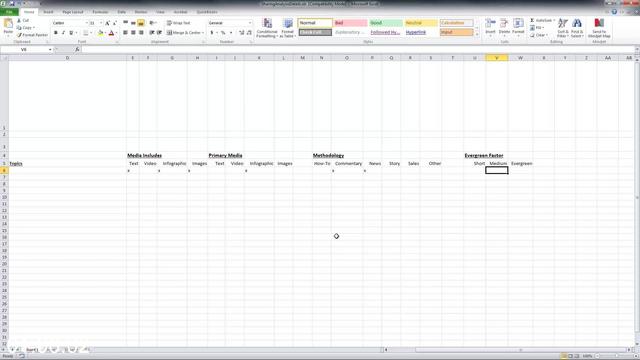This screenshot has width=640, height=360.
Task: Open the Fill dropdown
Action: (537, 28)
